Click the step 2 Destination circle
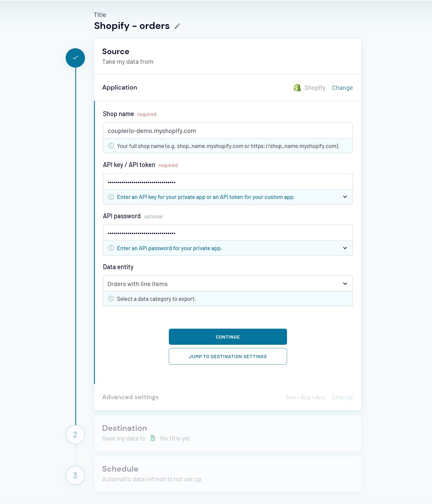This screenshot has width=432, height=504. click(75, 434)
